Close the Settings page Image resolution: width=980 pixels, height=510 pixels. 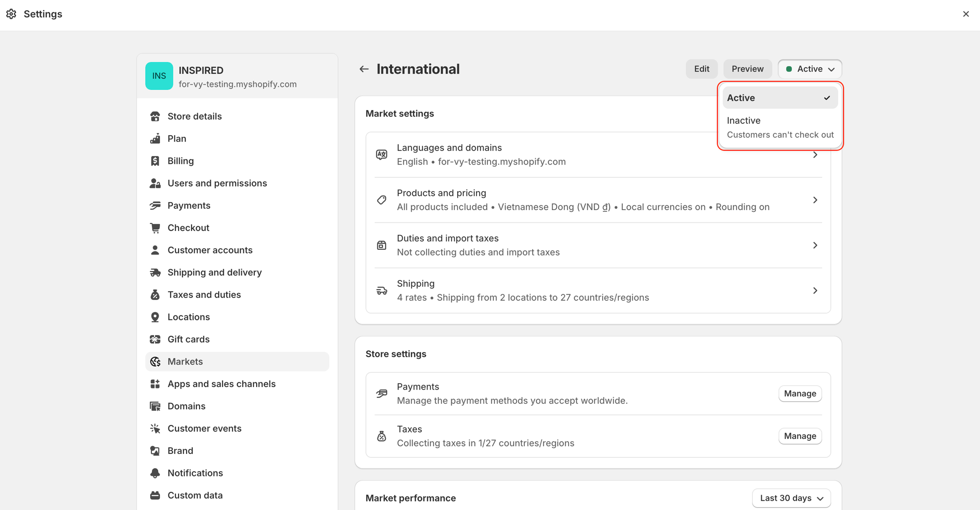coord(966,14)
